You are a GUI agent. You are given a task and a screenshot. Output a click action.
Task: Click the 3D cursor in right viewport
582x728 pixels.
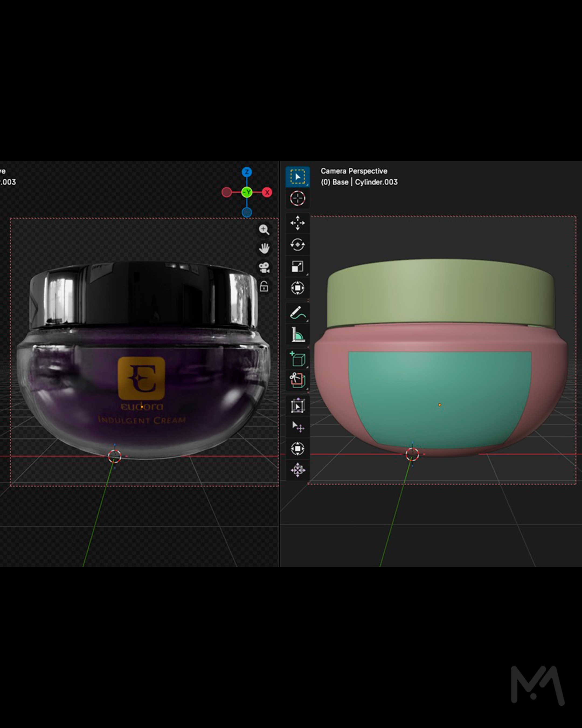click(412, 455)
